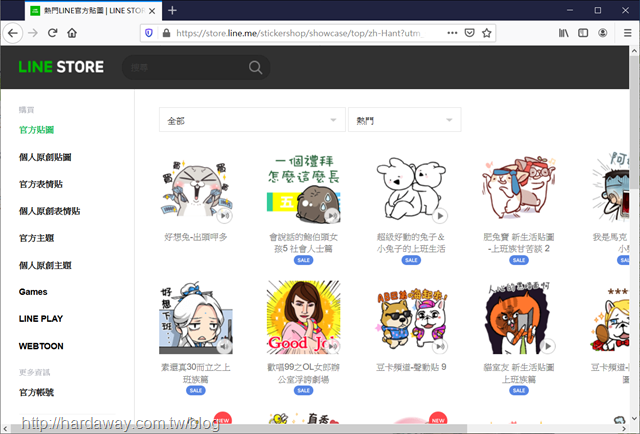Viewport: 640px width, 434px height.
Task: Open the 歡唱99之OL女郎 sticker thumbnail
Action: click(x=303, y=317)
